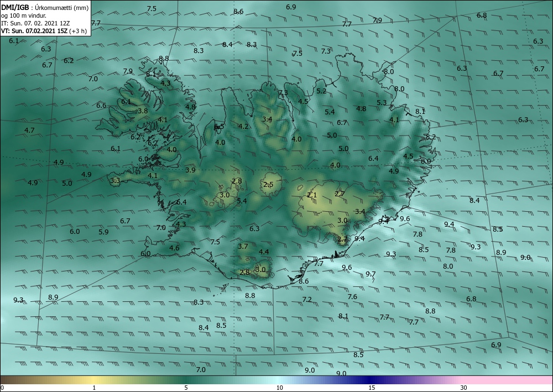The height and width of the screenshot is (392, 553).
Task: Click the title 'DMI/IGB : Úrkomumætti (mm)'
Action: tap(45, 7)
